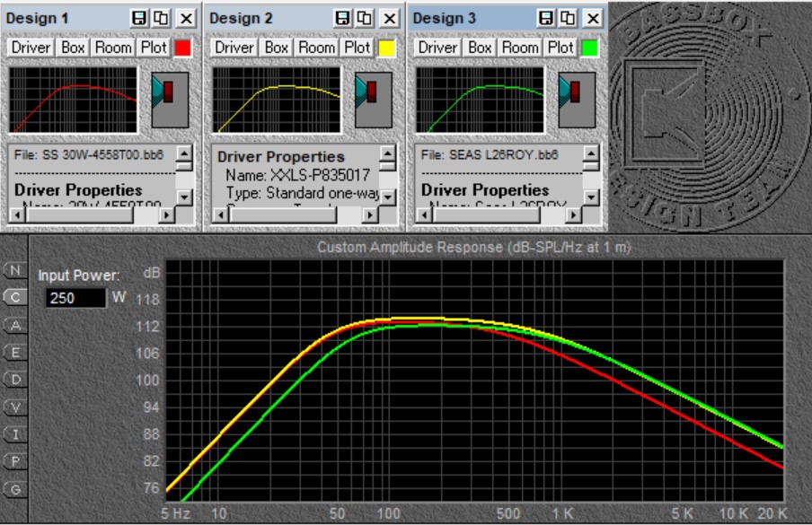Open Driver settings for Design 2

(x=234, y=48)
